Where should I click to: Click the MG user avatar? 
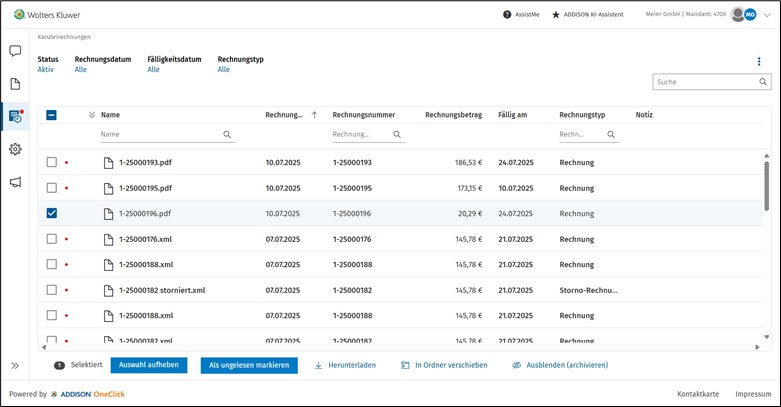point(750,14)
